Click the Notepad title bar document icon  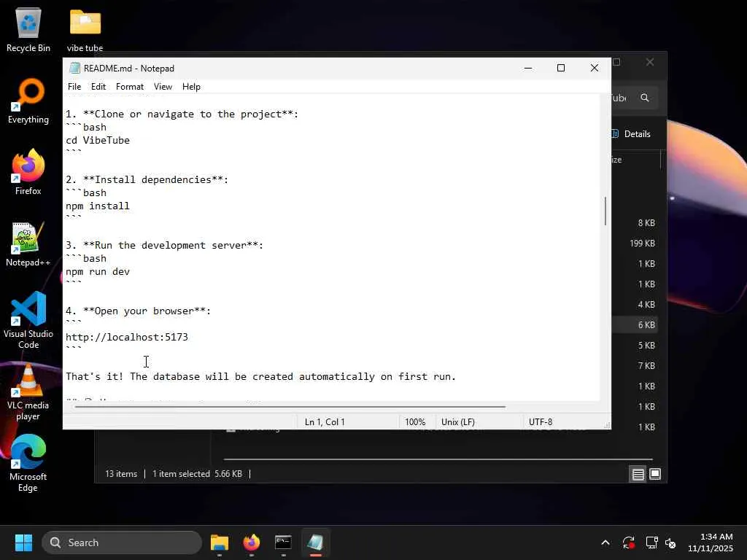point(74,68)
